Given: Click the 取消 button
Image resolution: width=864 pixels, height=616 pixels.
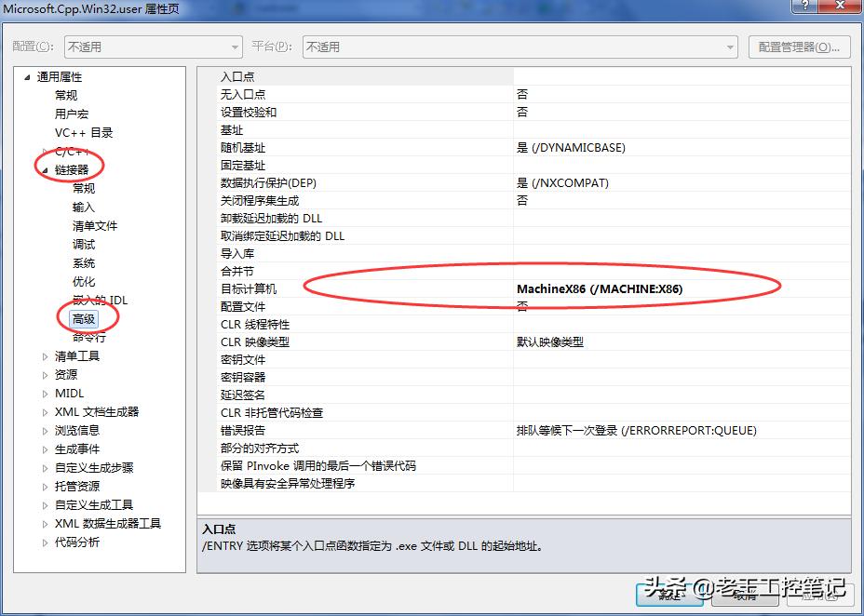Looking at the screenshot, I should [x=745, y=596].
